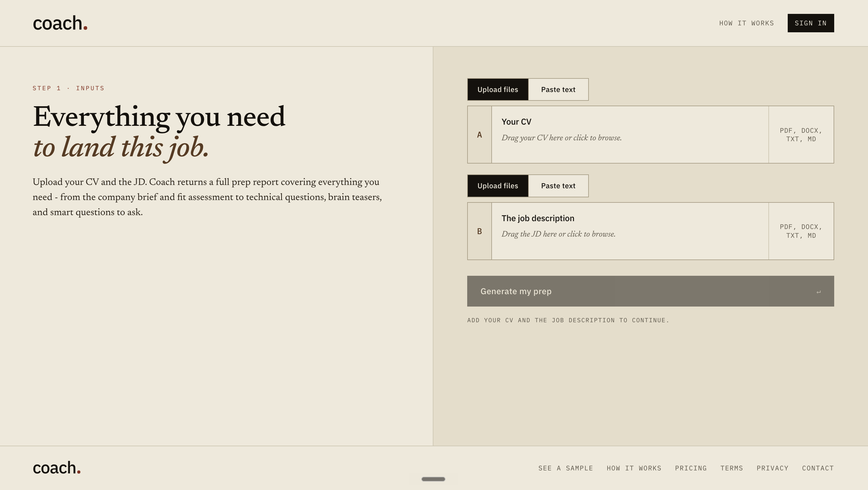Click the 'Add your CV and the job description' notice
868x490 pixels.
tap(568, 320)
